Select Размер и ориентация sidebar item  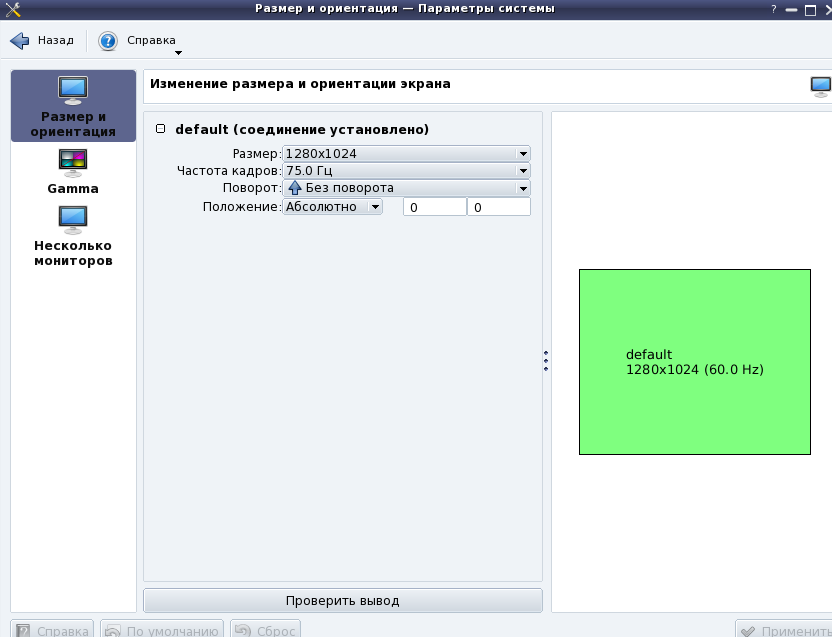coord(73,106)
